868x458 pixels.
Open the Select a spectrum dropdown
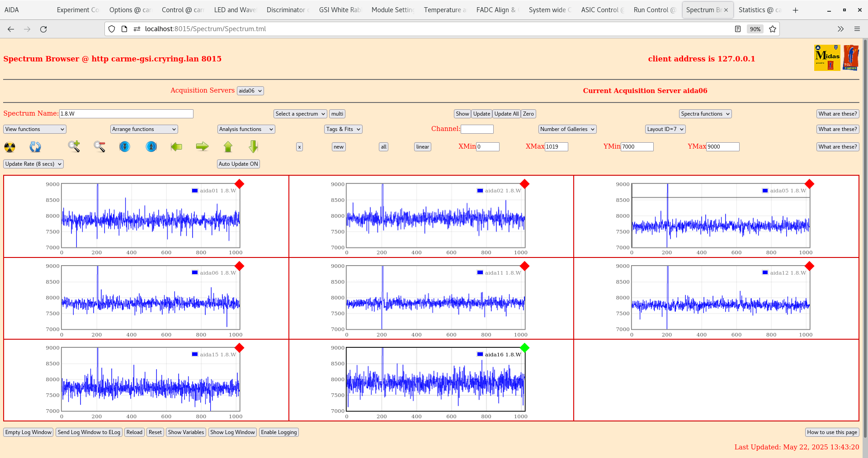[300, 113]
